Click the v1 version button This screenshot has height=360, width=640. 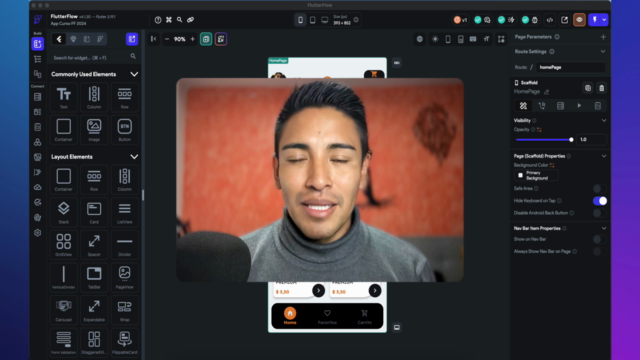(460, 20)
